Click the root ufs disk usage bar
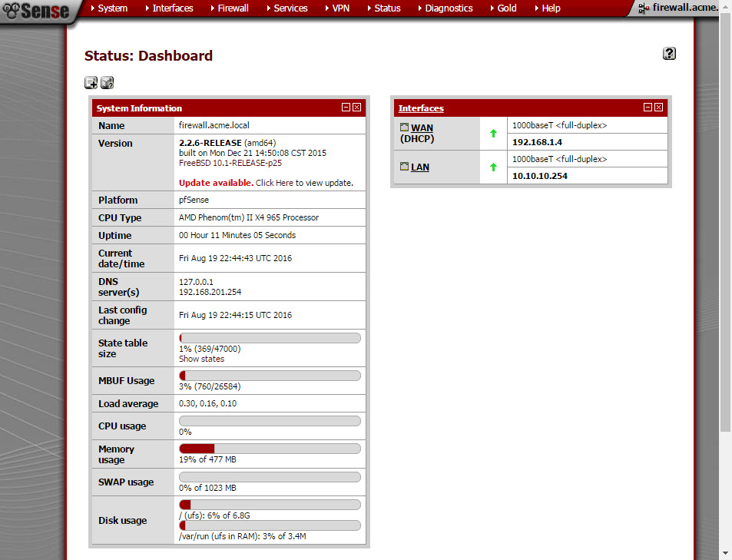732x560 pixels. tap(270, 505)
